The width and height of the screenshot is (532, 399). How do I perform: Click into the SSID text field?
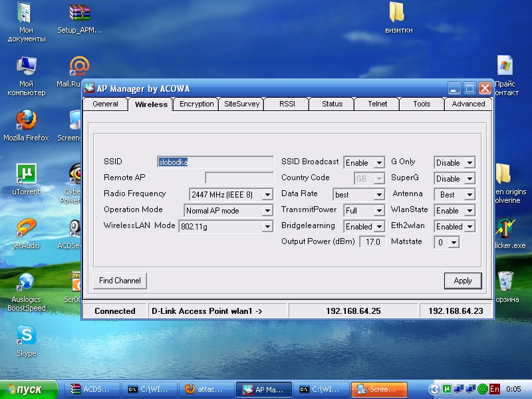(x=215, y=162)
